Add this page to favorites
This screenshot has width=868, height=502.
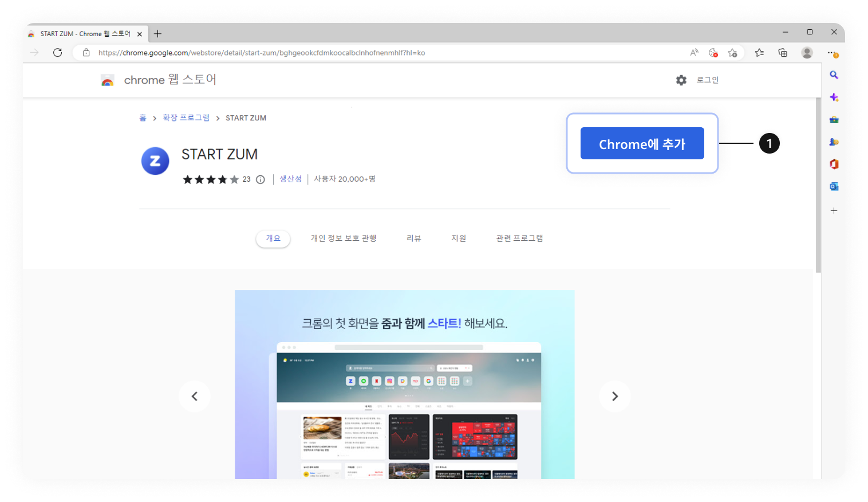click(x=732, y=52)
